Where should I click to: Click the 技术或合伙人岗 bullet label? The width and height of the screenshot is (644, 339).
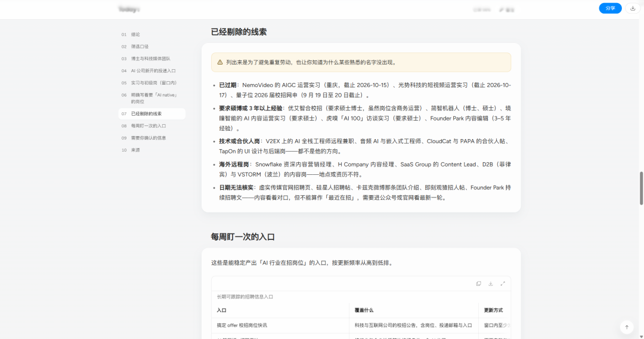239,141
